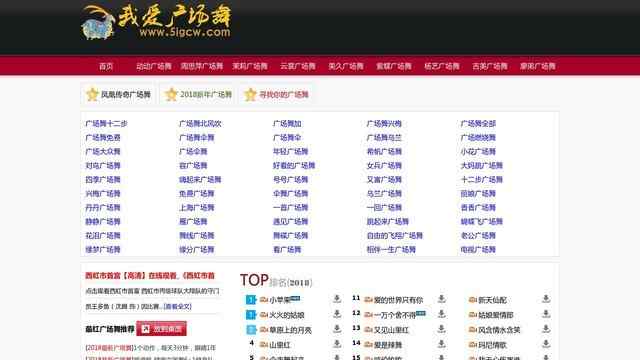Screen dimensions: 640x360
Task: Open 云裳广场舞 in the navigation bar
Action: (x=298, y=66)
